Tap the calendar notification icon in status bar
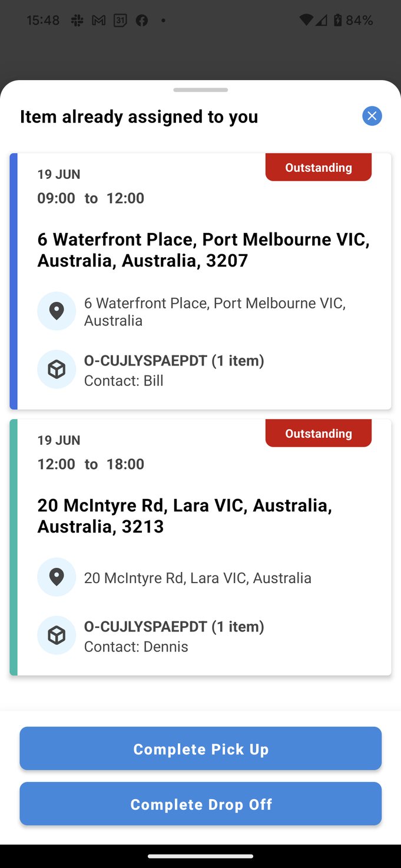Viewport: 401px width, 868px height. click(x=120, y=21)
